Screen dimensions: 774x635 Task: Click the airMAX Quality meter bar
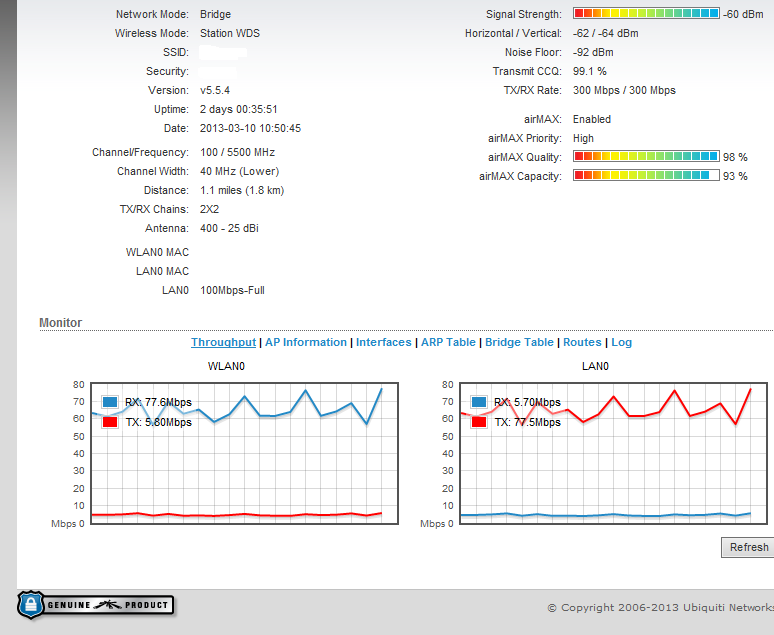click(x=646, y=157)
